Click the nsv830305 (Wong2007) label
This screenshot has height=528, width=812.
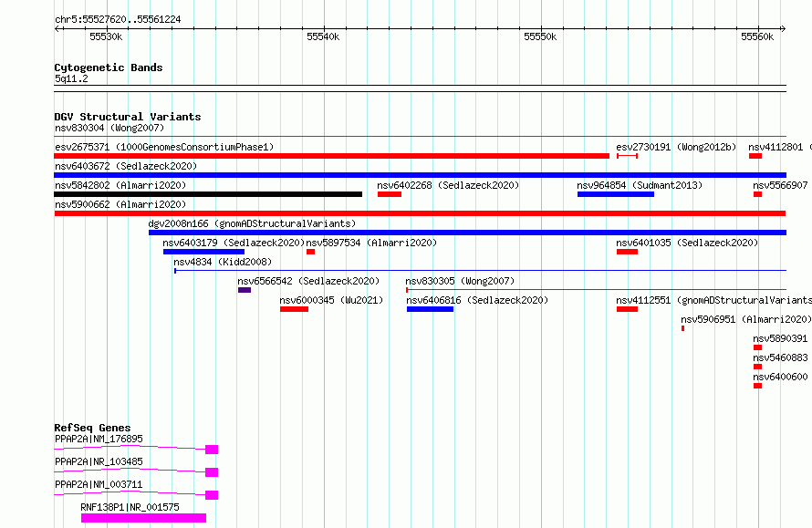[461, 281]
